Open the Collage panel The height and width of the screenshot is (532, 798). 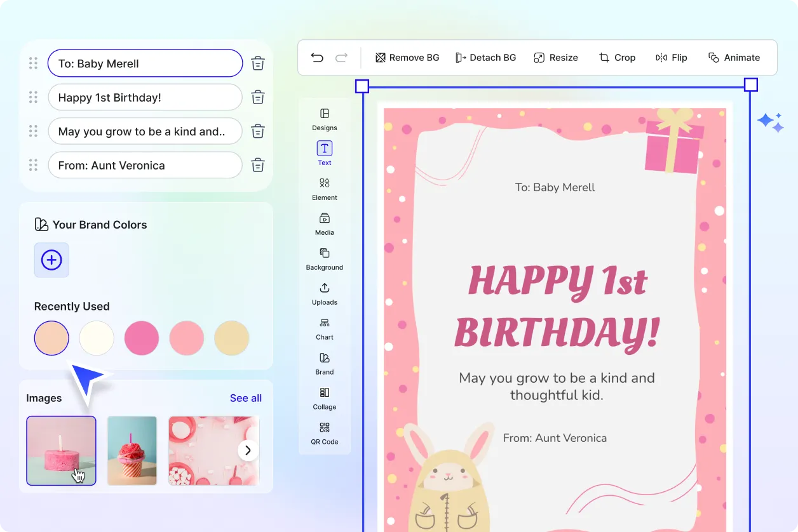(324, 399)
